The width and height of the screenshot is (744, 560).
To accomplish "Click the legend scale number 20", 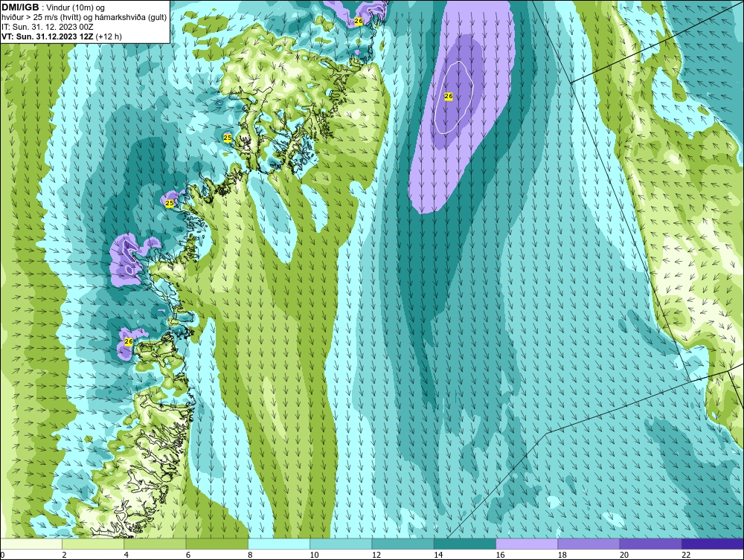I will click(x=624, y=556).
